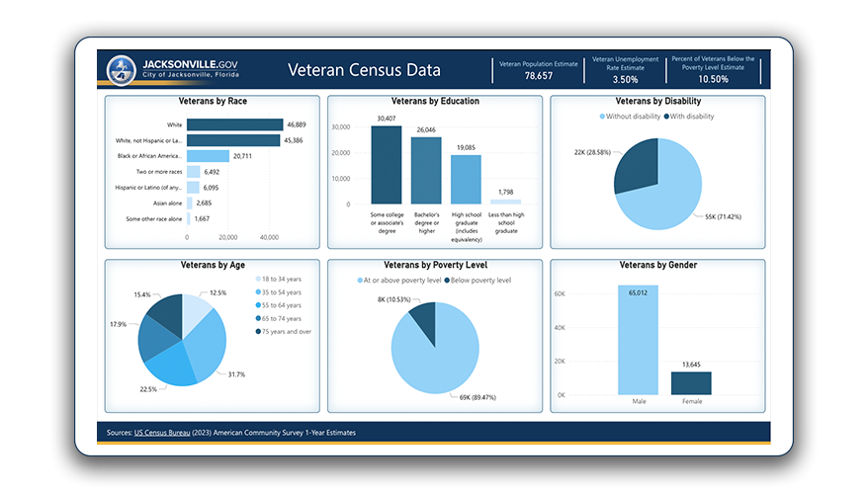
Task: Click the Veteran Unemployment Rate 3.50% card
Action: (625, 70)
